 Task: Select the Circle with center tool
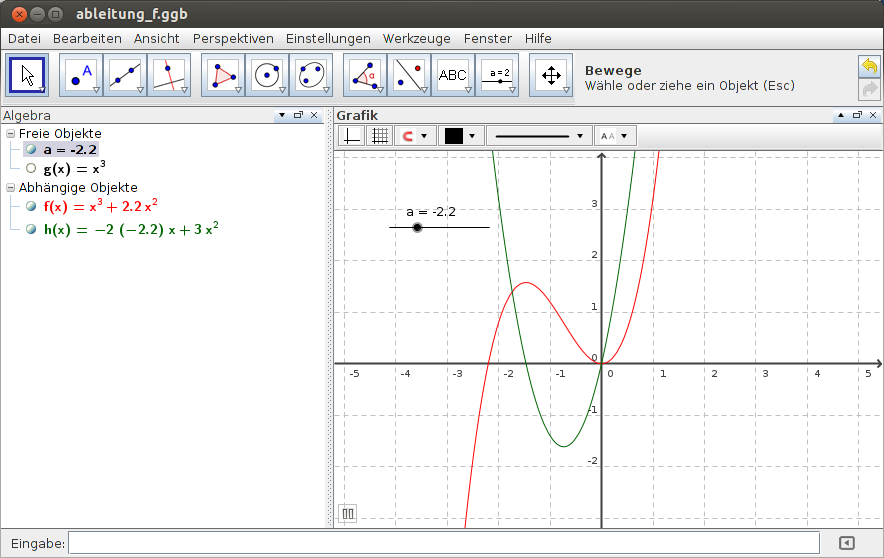pos(267,75)
